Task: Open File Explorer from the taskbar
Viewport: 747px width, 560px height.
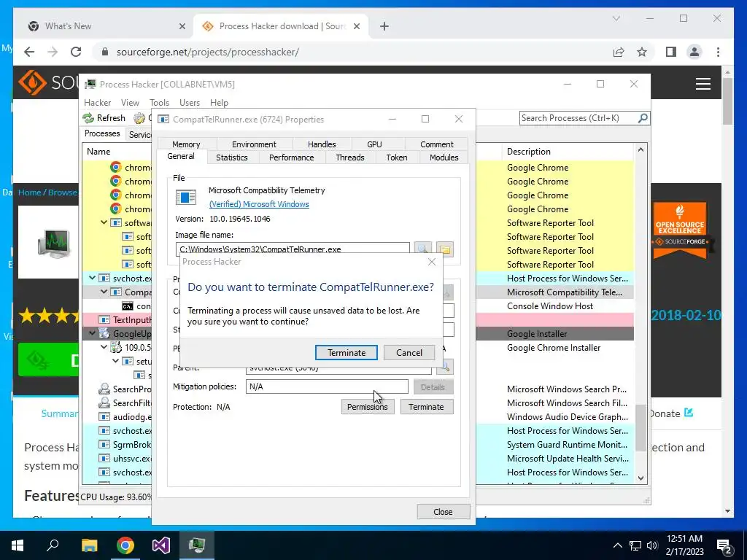Action: click(89, 545)
